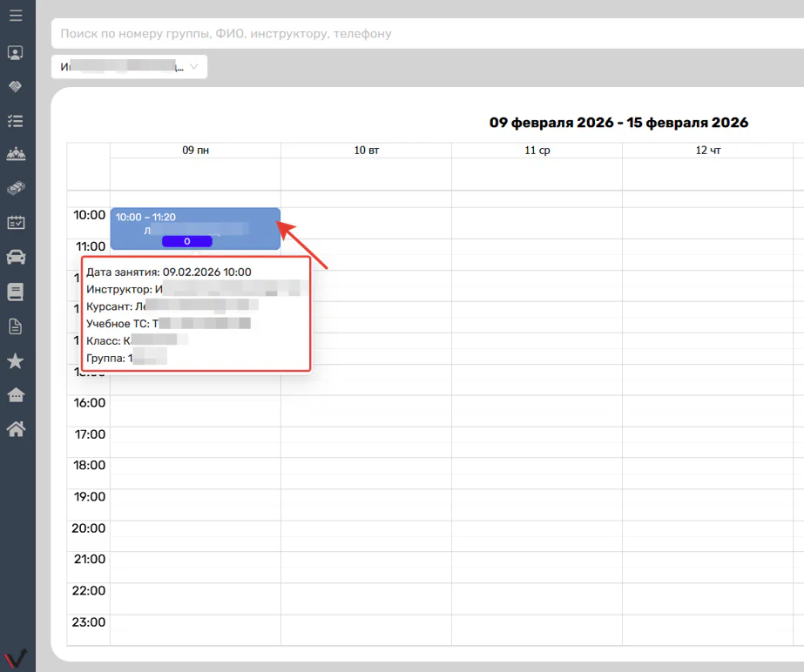Screen dimensions: 804x672
Task: Open the money payments icon
Action: 16,188
